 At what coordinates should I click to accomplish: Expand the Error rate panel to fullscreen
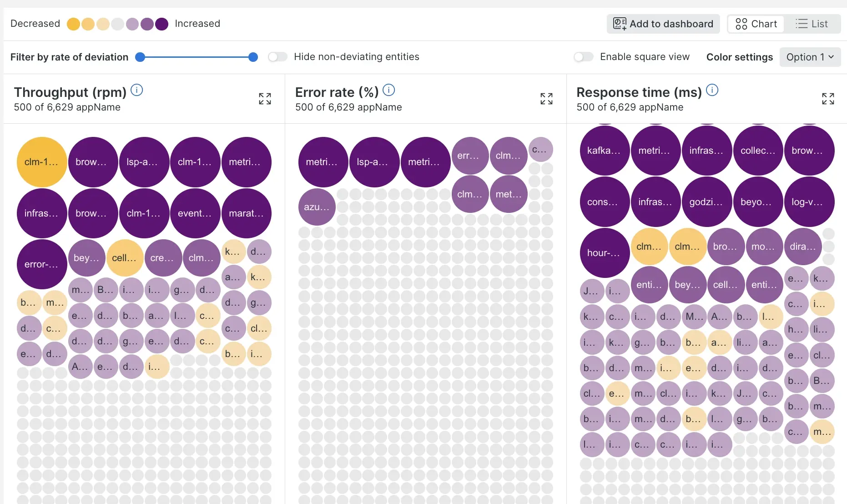[546, 99]
